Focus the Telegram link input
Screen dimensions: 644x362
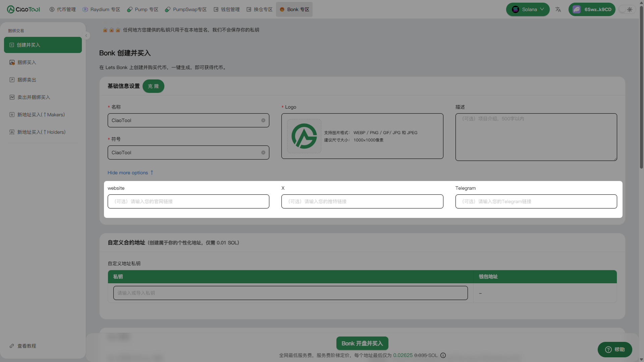point(536,201)
